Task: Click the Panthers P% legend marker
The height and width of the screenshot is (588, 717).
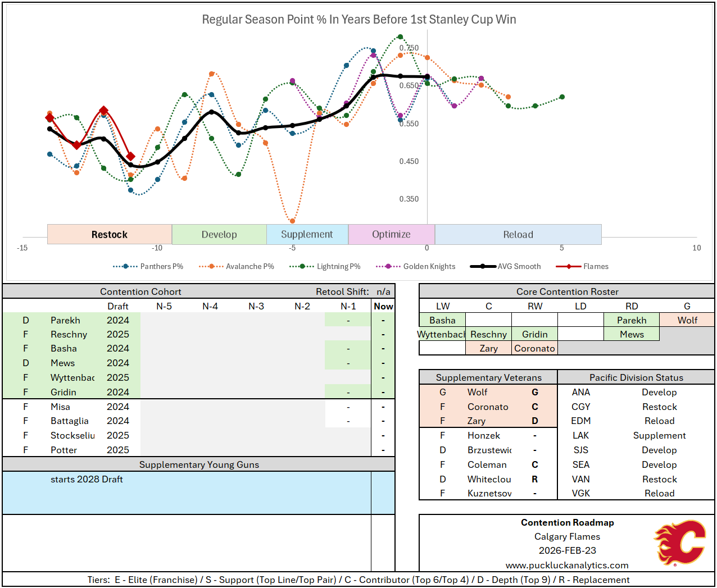Action: coord(125,266)
